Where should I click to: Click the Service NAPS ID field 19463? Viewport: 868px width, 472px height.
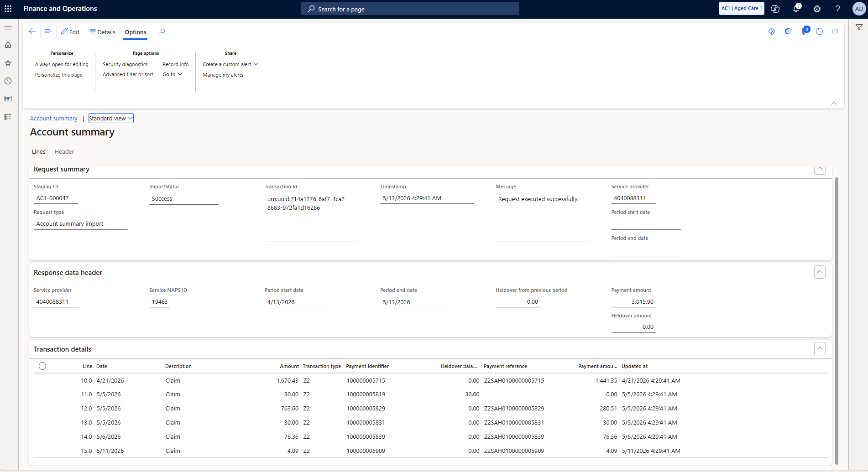[159, 302]
